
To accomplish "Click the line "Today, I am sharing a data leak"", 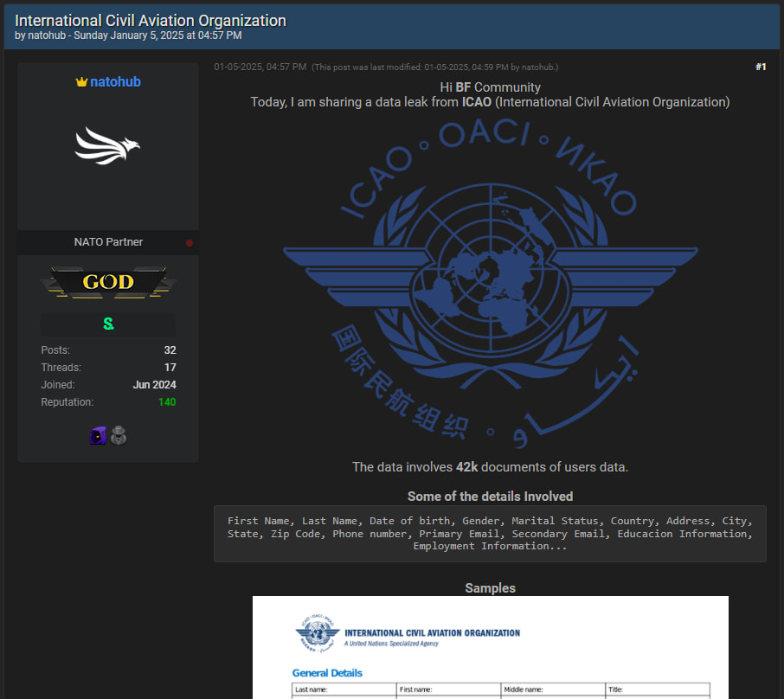I will pyautogui.click(x=490, y=102).
